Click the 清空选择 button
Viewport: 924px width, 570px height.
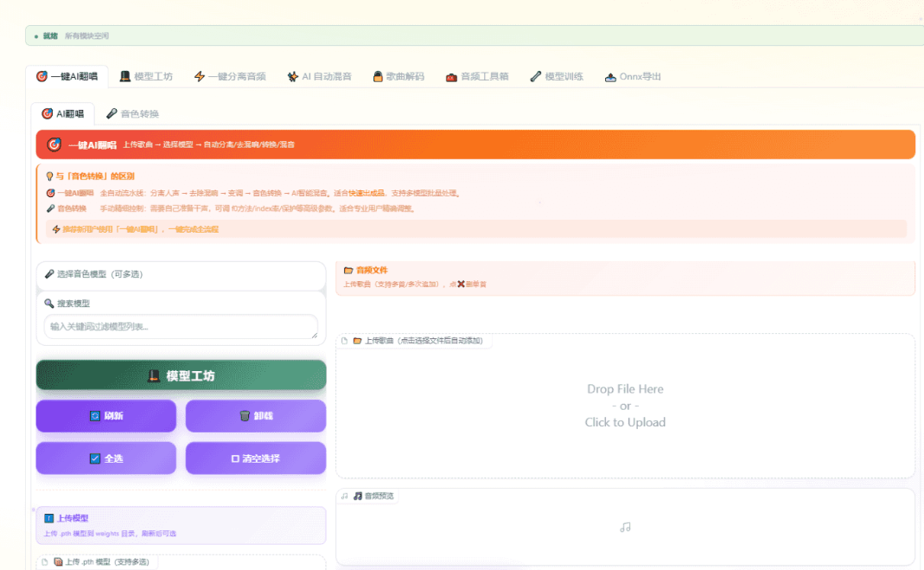[256, 458]
